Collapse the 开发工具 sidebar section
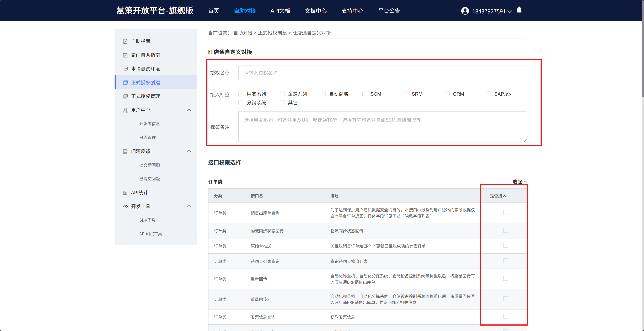This screenshot has width=644, height=331. coord(189,206)
